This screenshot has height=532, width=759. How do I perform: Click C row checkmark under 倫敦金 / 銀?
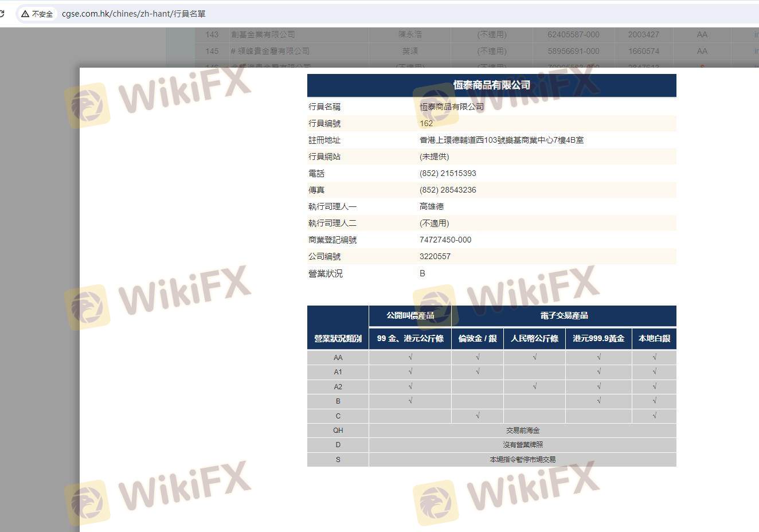pyautogui.click(x=478, y=416)
